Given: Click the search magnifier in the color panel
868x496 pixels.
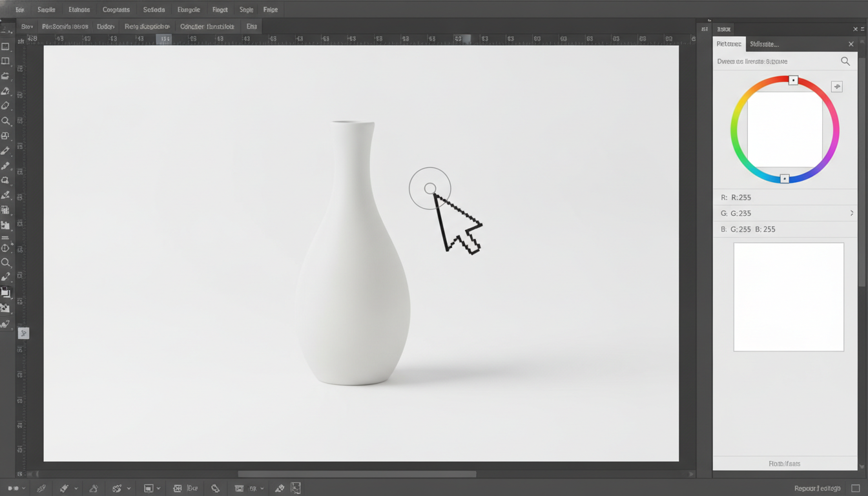Looking at the screenshot, I should (845, 61).
